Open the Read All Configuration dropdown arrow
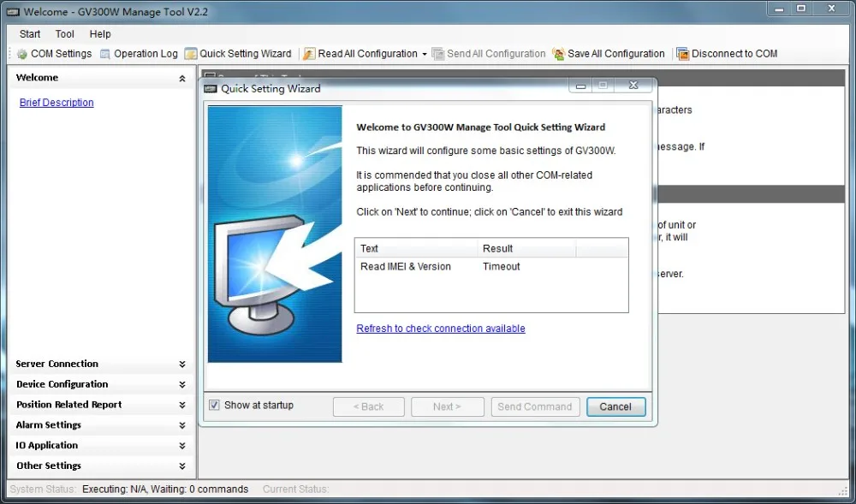Image resolution: width=856 pixels, height=504 pixels. coord(423,53)
